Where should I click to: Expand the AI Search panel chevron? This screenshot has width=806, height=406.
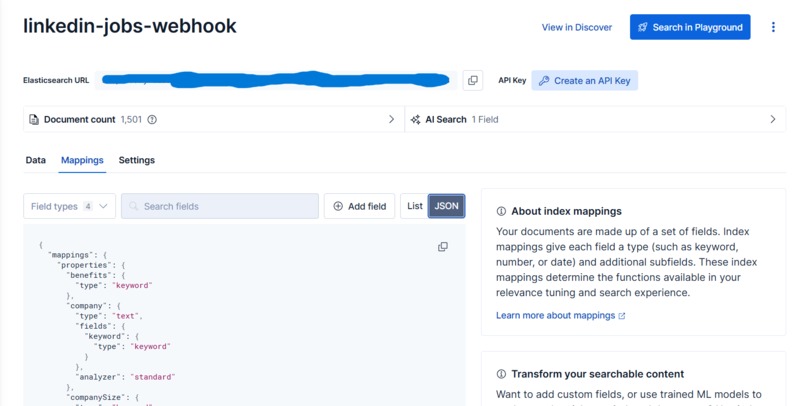click(773, 119)
